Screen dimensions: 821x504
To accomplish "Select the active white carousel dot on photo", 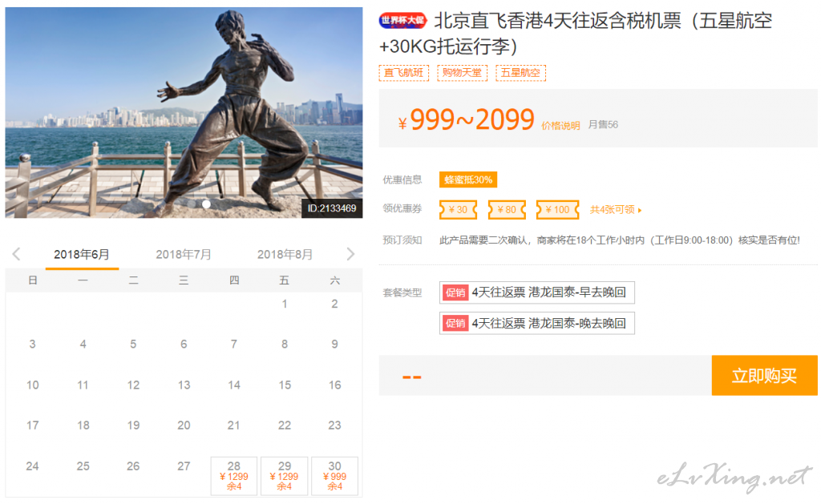I will [206, 204].
